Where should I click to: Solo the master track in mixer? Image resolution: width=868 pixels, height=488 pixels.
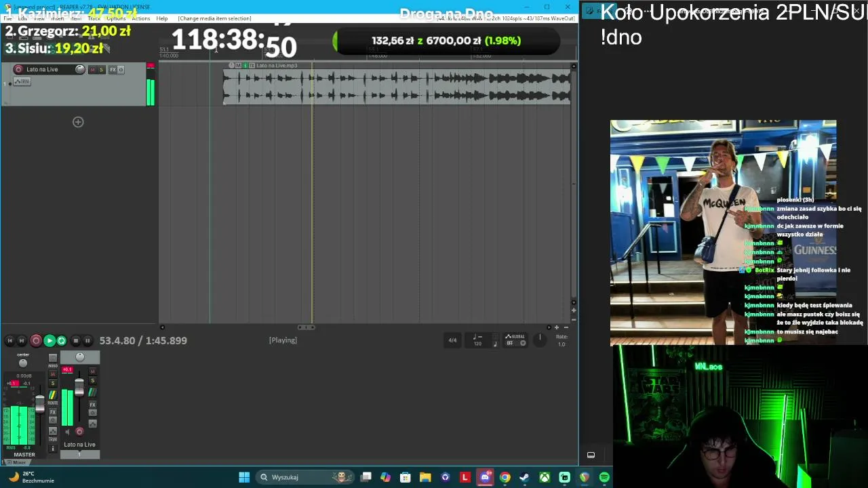(53, 384)
